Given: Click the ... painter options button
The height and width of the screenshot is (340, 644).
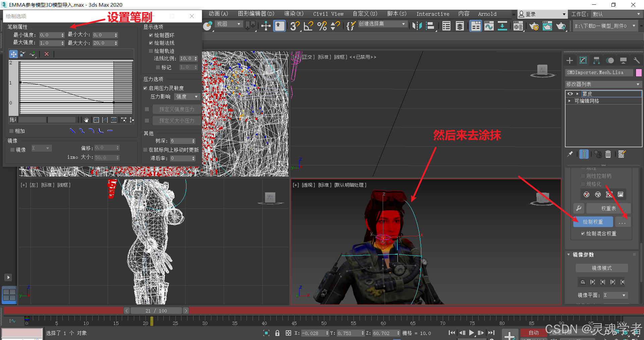Looking at the screenshot, I should 623,222.
